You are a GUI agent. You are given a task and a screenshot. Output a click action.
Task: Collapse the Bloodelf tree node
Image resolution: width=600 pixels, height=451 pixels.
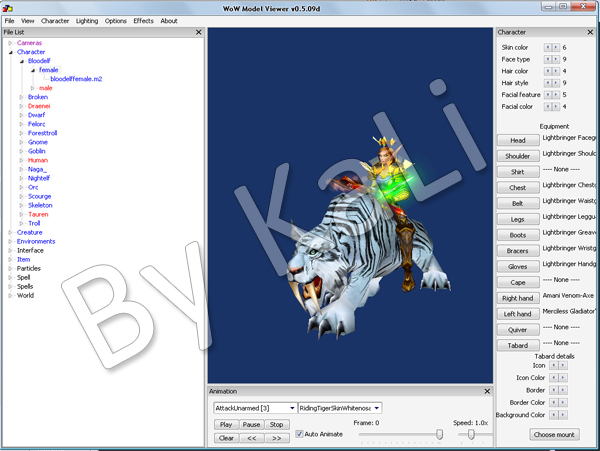pos(21,61)
